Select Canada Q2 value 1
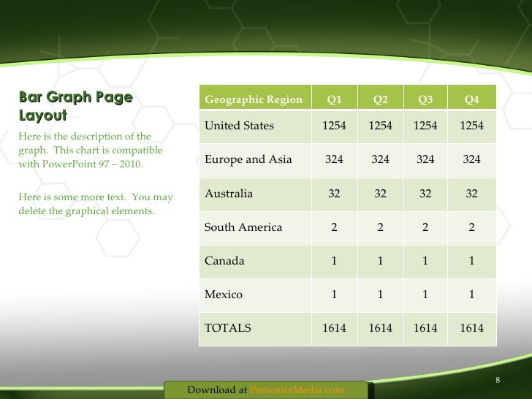 [380, 262]
